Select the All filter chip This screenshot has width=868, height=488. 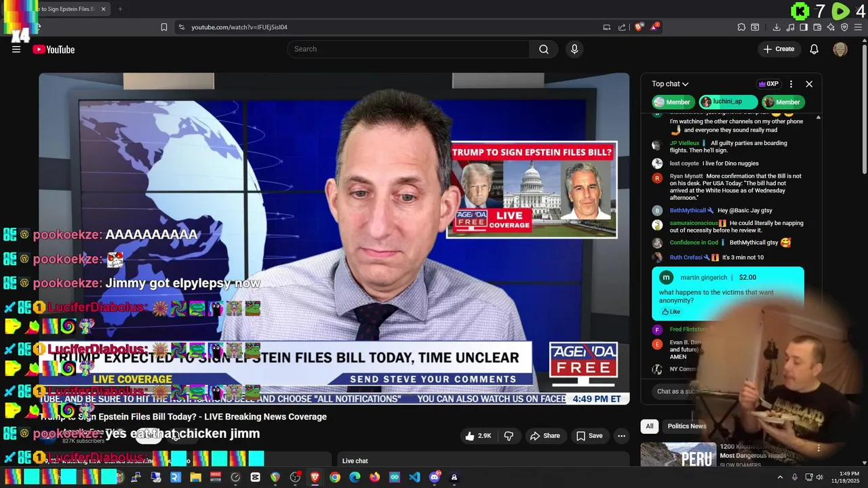(x=650, y=426)
